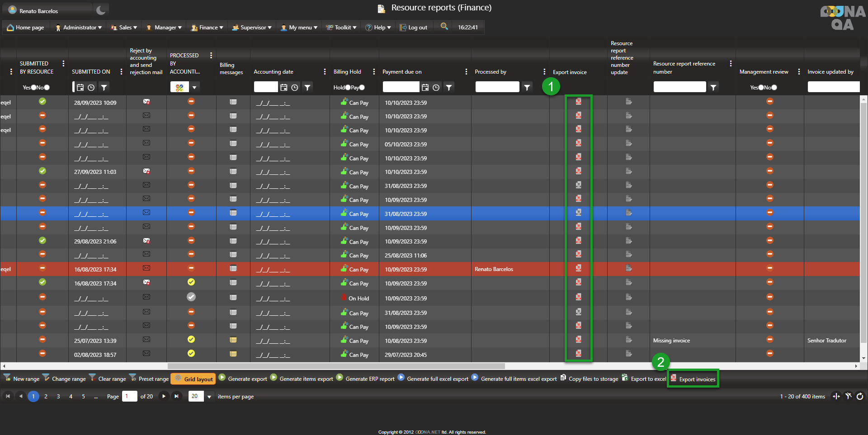Click the Export invoices button

click(693, 379)
